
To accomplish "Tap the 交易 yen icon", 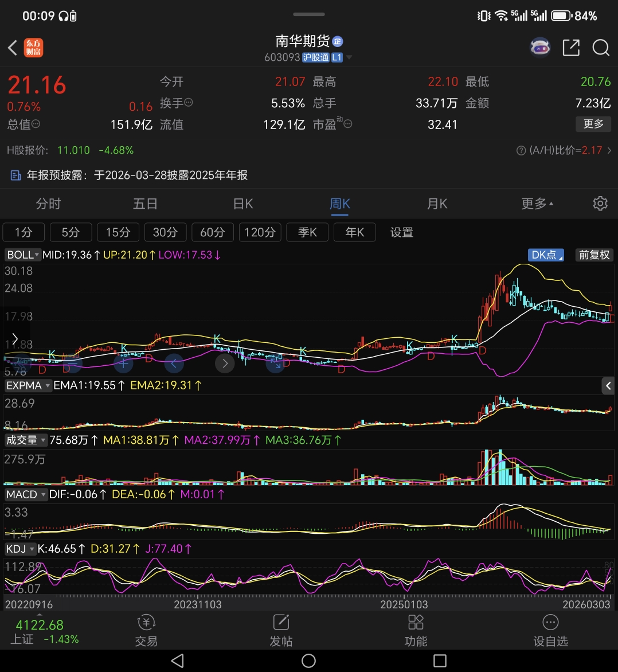I will coord(146,622).
